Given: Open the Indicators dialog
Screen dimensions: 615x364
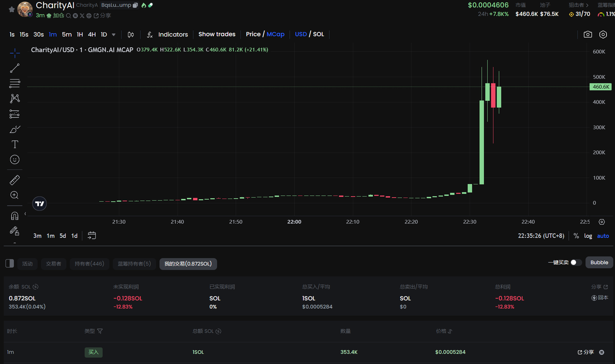Looking at the screenshot, I should (173, 34).
